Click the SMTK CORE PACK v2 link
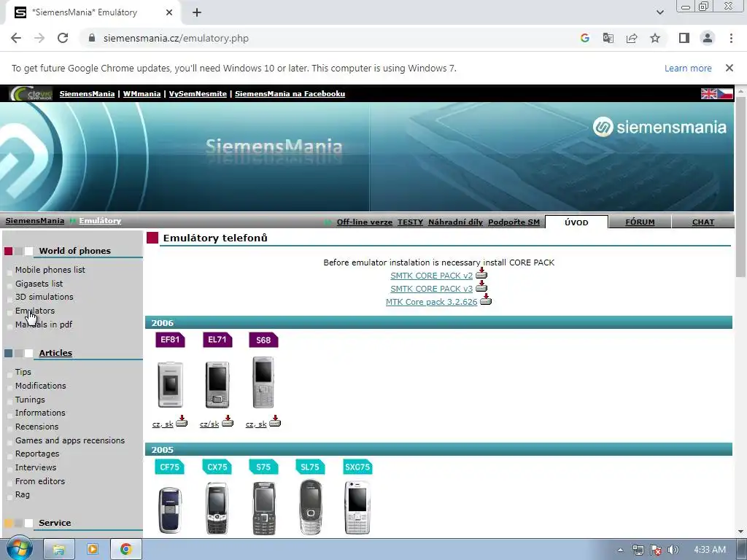 pyautogui.click(x=432, y=276)
